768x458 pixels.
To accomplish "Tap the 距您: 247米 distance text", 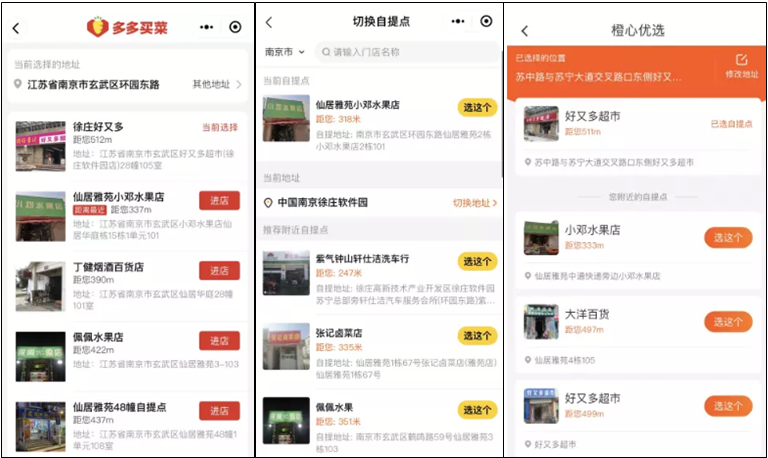I will pos(338,273).
